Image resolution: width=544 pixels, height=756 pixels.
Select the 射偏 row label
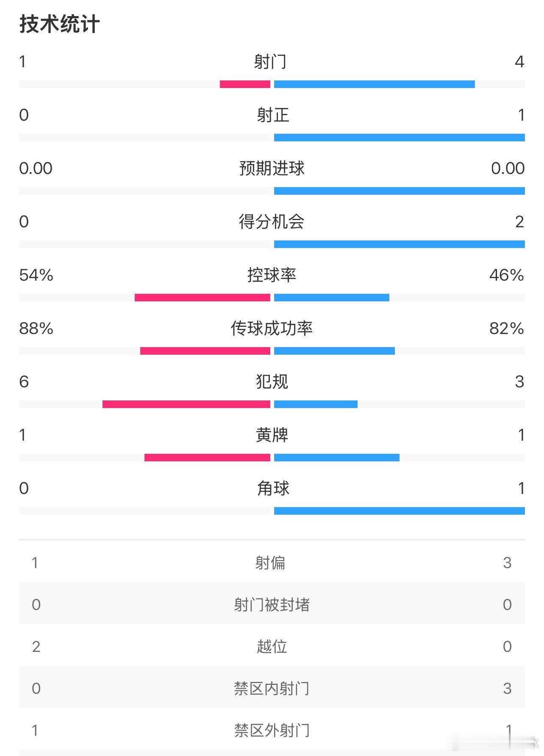pos(270,563)
